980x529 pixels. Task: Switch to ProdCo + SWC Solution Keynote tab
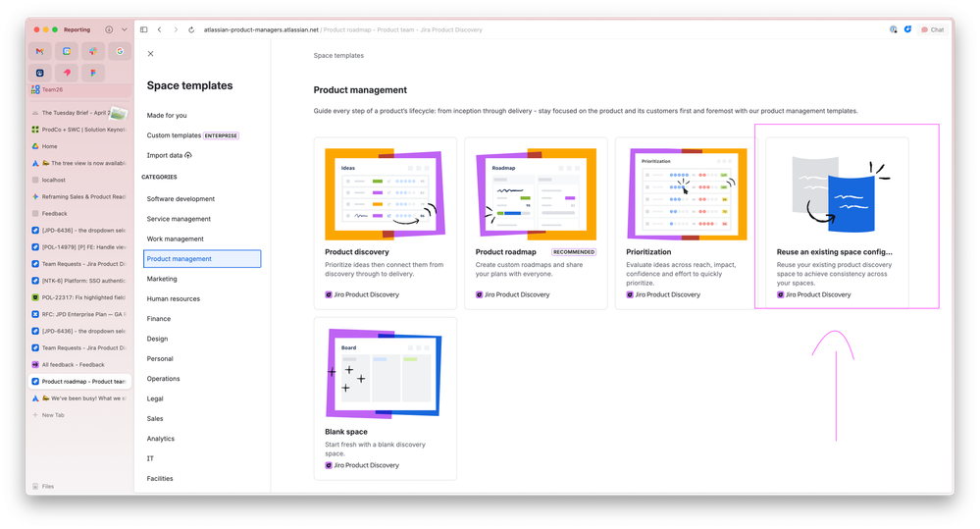(80, 130)
